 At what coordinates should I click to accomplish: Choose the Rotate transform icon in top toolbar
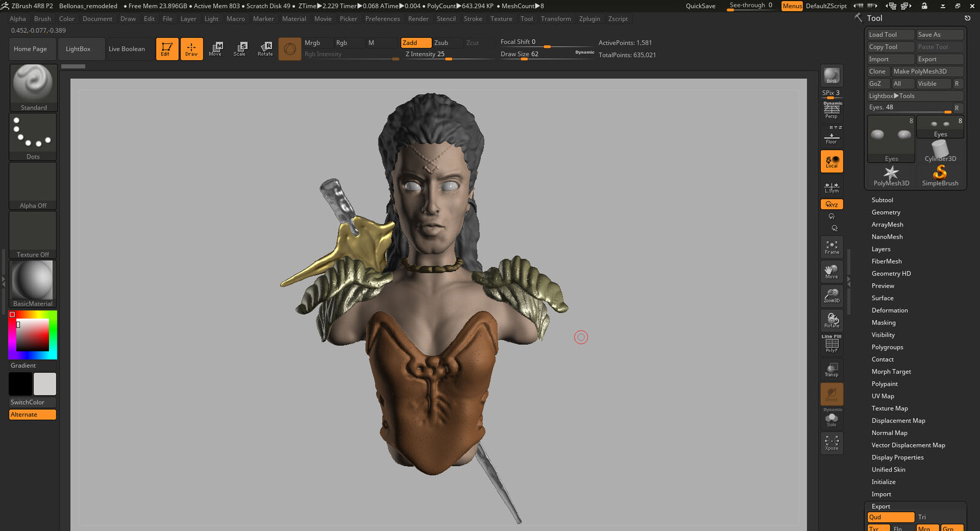(265, 49)
